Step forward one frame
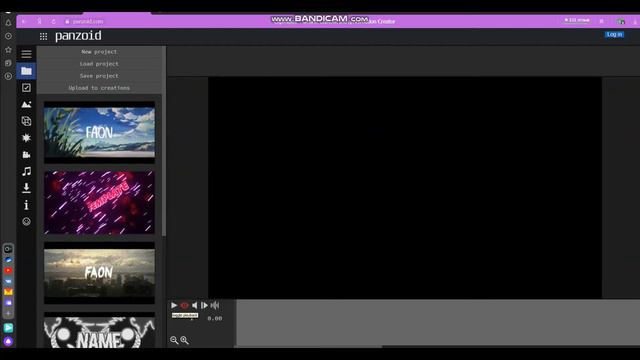Viewport: 640px width, 360px height. (204, 305)
